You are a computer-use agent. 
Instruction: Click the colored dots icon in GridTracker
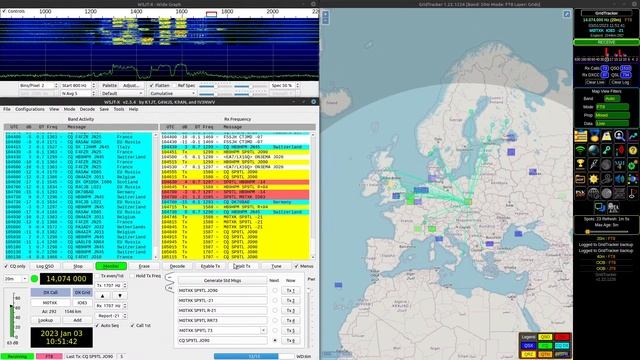[x=633, y=179]
